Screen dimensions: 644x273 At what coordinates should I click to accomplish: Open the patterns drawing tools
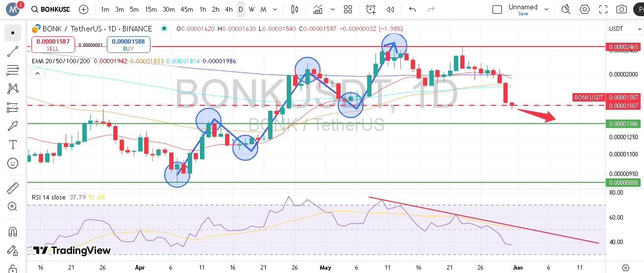[x=13, y=89]
